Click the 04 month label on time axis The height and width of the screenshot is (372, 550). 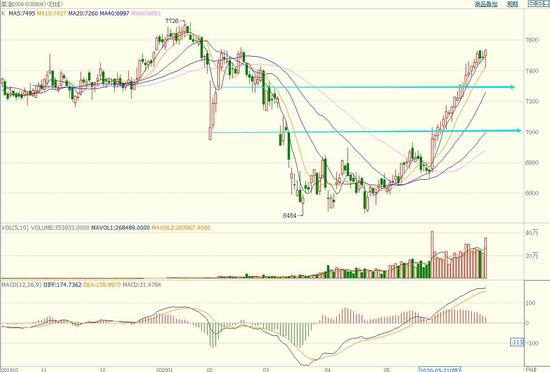[327, 370]
